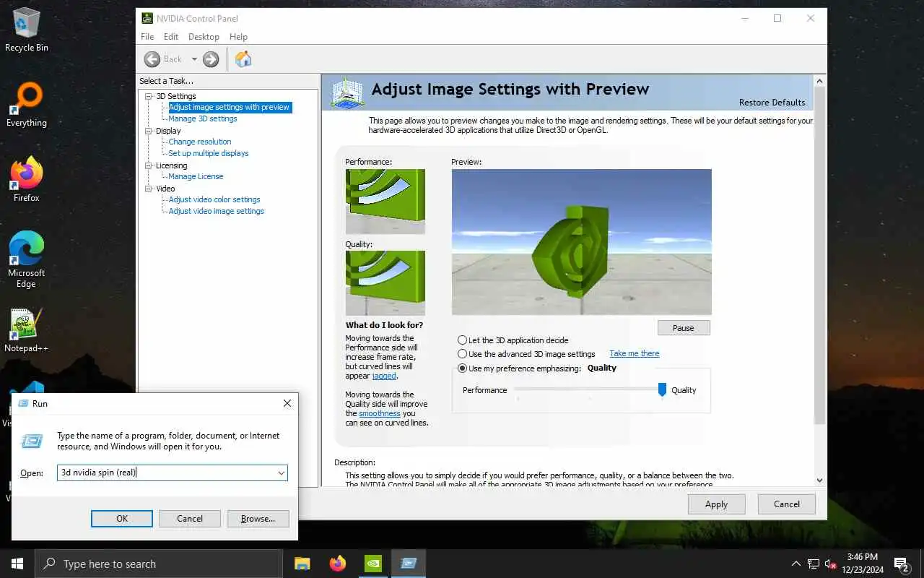Switch to the Run dialog taskbar icon
The height and width of the screenshot is (578, 924).
click(409, 564)
